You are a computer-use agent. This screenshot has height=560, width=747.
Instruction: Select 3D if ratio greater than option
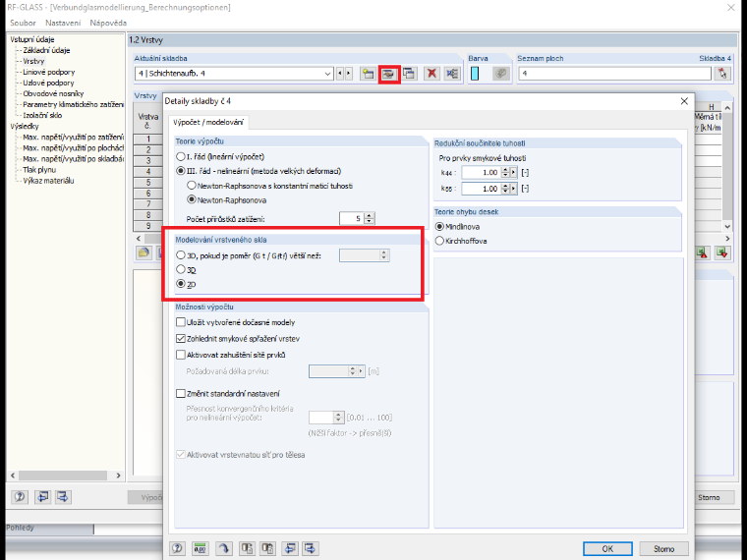coord(181,255)
